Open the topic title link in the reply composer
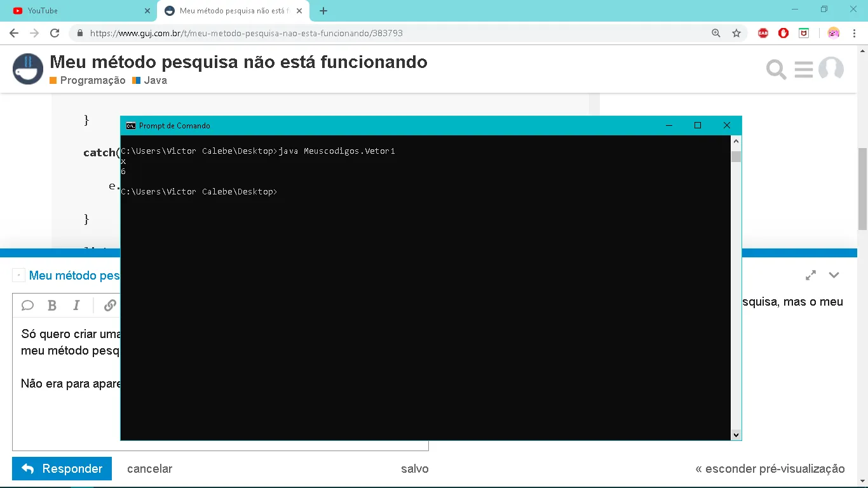 [74, 275]
